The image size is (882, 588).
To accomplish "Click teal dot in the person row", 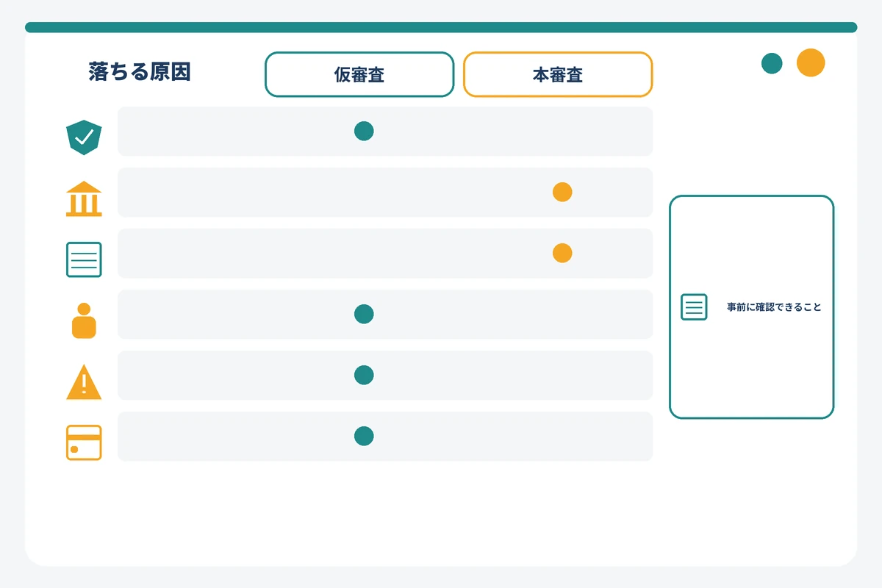I will 364,314.
